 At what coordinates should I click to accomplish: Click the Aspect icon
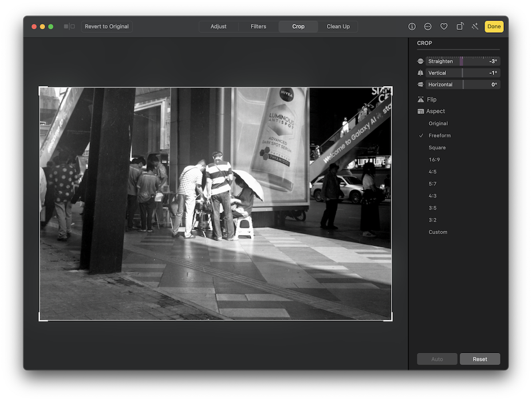[x=421, y=111]
